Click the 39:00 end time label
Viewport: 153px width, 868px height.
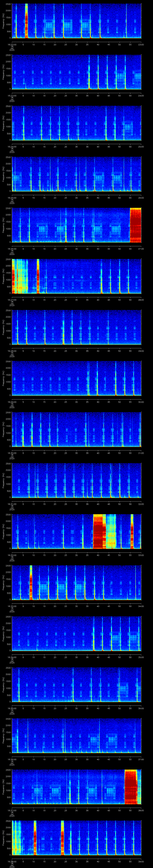point(141,862)
